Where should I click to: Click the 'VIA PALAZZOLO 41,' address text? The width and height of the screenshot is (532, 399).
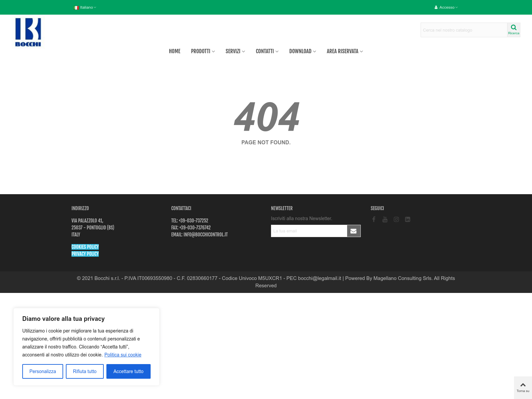[87, 220]
